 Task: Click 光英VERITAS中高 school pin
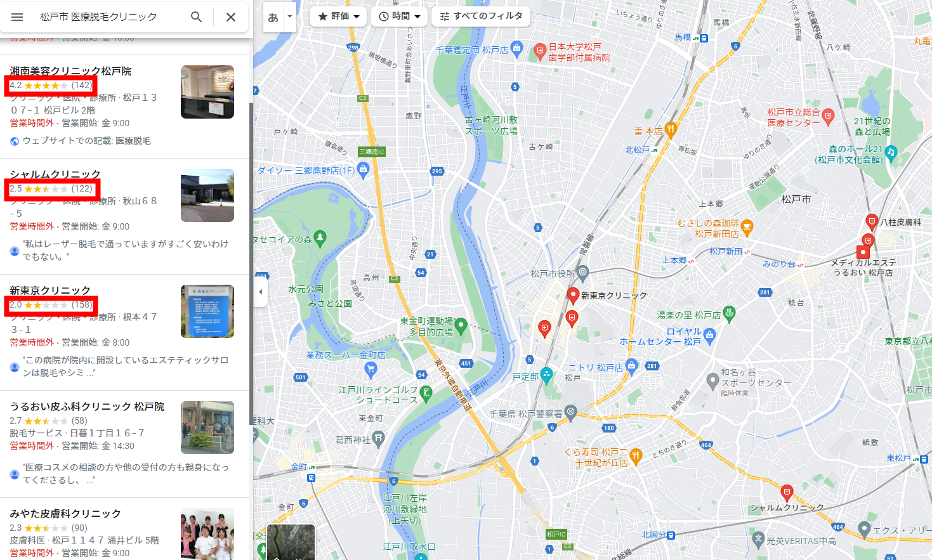(758, 539)
